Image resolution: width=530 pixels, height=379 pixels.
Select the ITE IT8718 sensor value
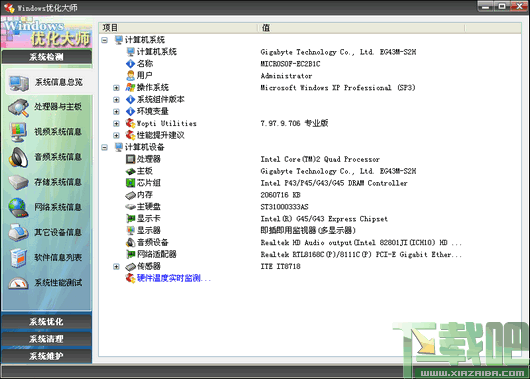(280, 266)
